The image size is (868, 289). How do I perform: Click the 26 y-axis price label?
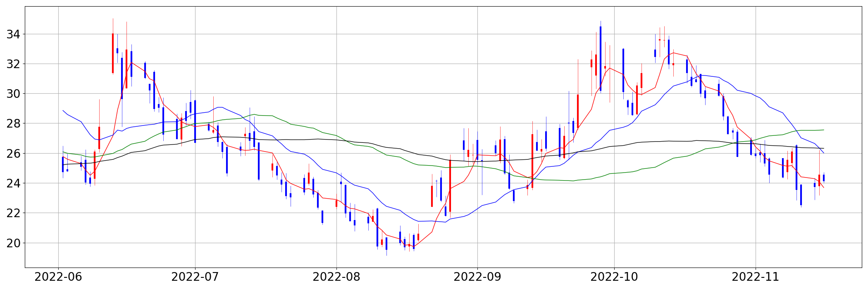(x=13, y=154)
